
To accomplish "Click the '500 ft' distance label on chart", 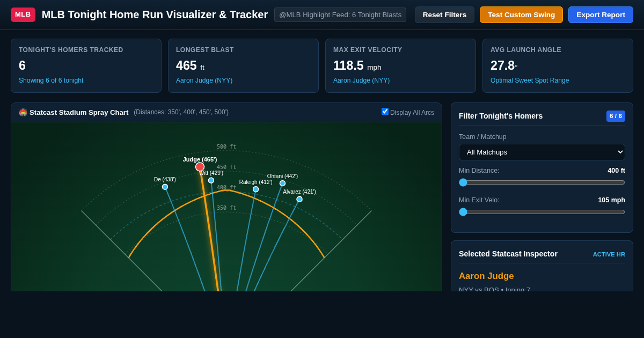I will 226,147.
